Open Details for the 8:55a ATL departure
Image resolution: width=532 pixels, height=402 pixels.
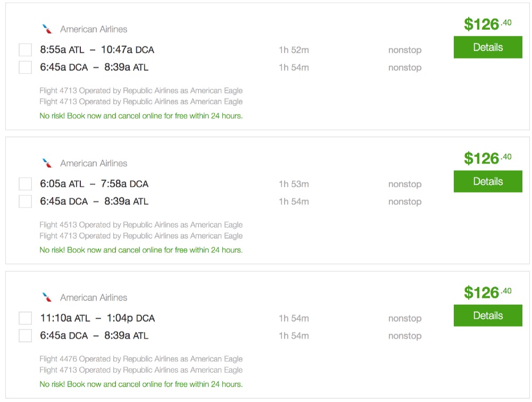pos(487,47)
